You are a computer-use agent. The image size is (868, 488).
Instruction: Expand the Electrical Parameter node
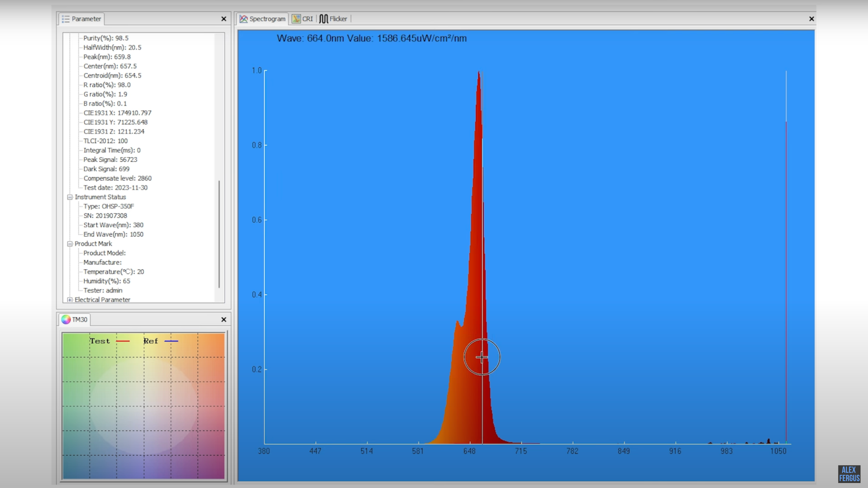70,300
